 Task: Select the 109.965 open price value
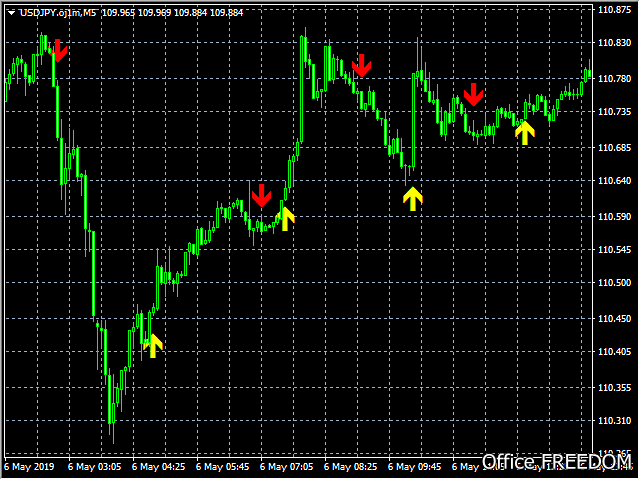[x=118, y=13]
